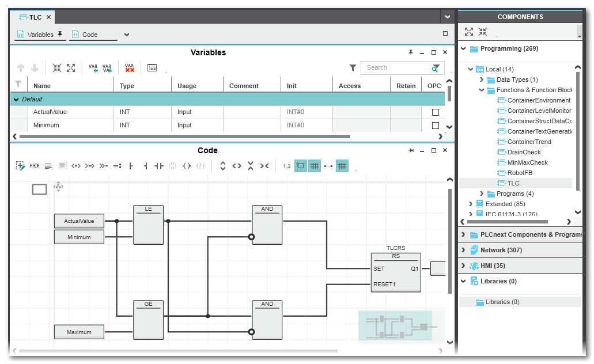Click the execution order 1..2 icon
The width and height of the screenshot is (594, 364).
click(x=286, y=166)
